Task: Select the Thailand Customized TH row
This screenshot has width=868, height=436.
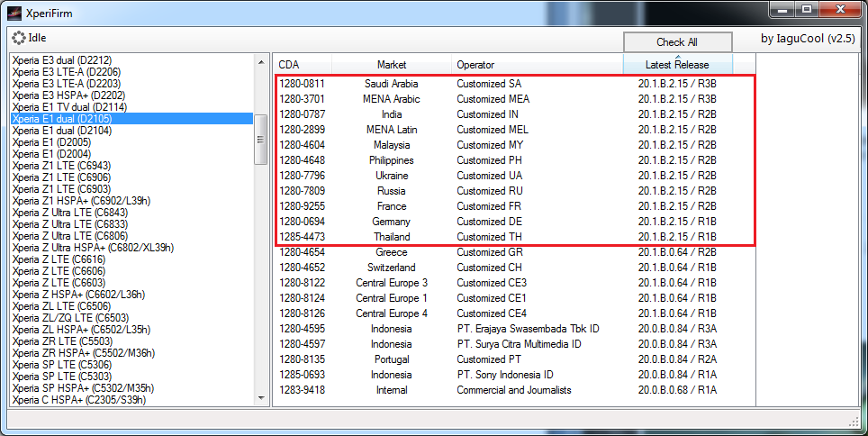Action: (x=513, y=237)
